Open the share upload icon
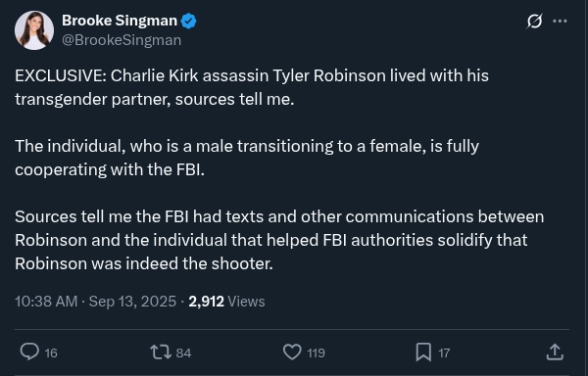Viewport: 588px width, 376px height. point(555,352)
